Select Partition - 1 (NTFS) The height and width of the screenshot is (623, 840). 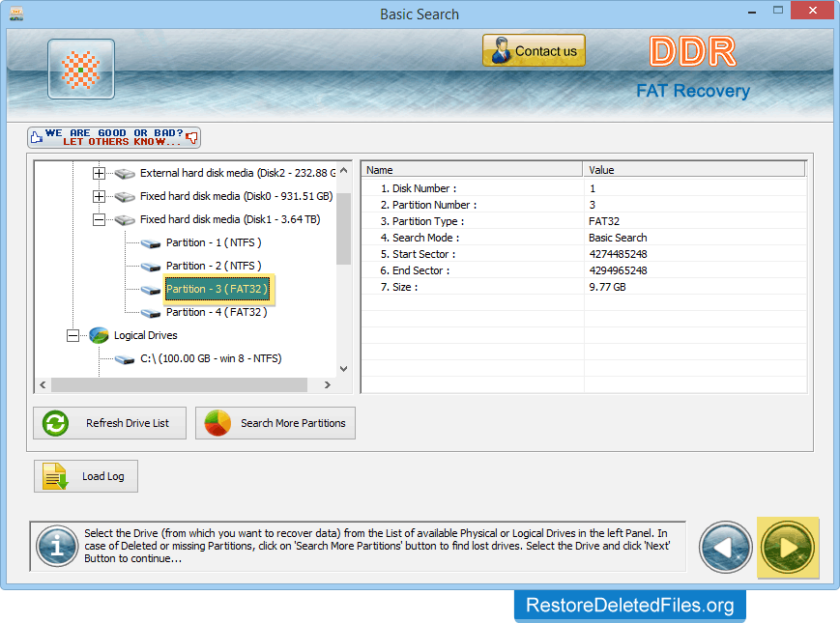click(x=214, y=243)
